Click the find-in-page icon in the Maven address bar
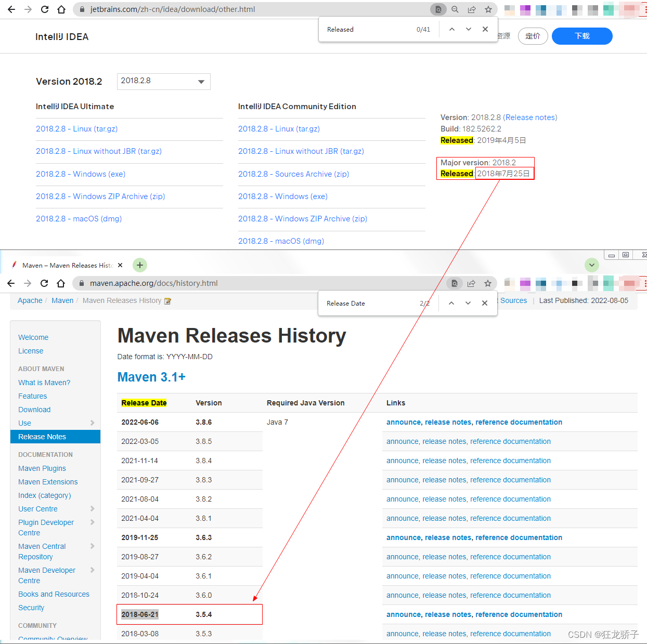 [455, 283]
